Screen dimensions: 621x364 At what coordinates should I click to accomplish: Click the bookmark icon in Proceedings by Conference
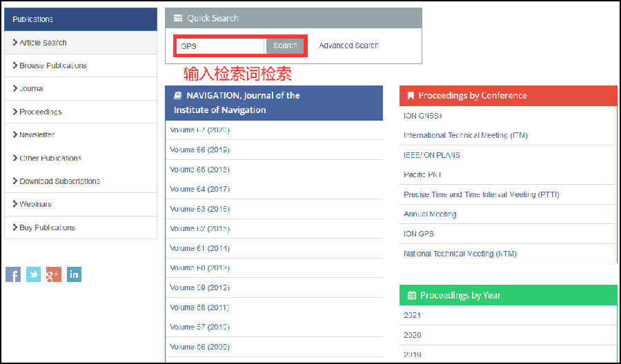[x=411, y=96]
